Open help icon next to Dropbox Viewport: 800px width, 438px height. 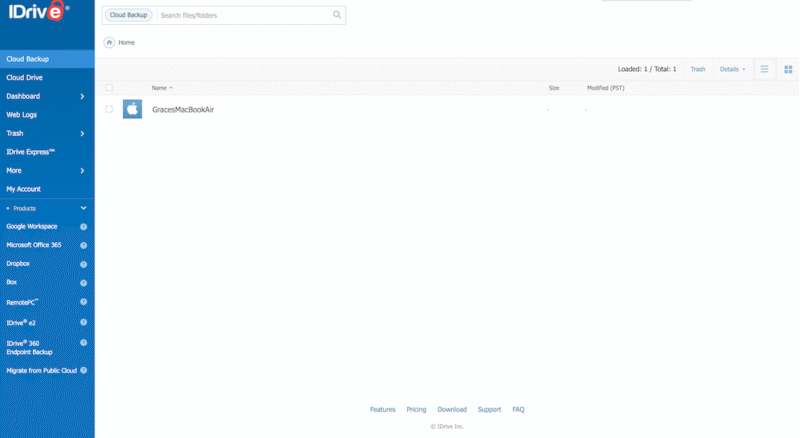84,264
